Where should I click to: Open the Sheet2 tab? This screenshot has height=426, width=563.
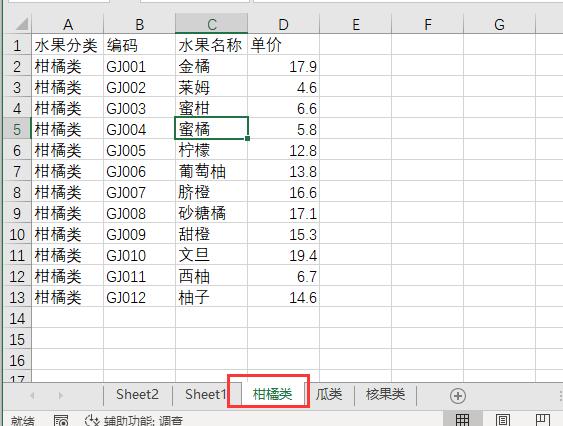point(138,394)
